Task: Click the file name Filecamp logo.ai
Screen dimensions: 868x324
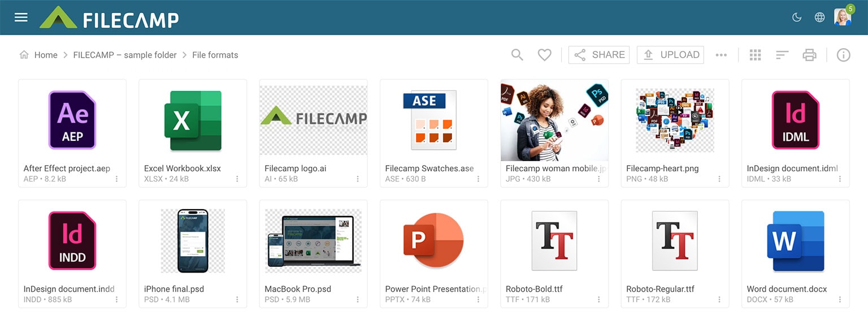Action: (x=296, y=169)
